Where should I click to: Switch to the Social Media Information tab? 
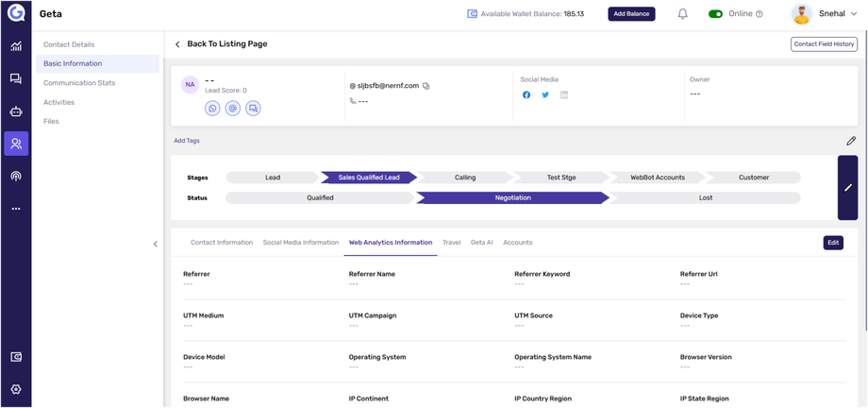pos(300,243)
